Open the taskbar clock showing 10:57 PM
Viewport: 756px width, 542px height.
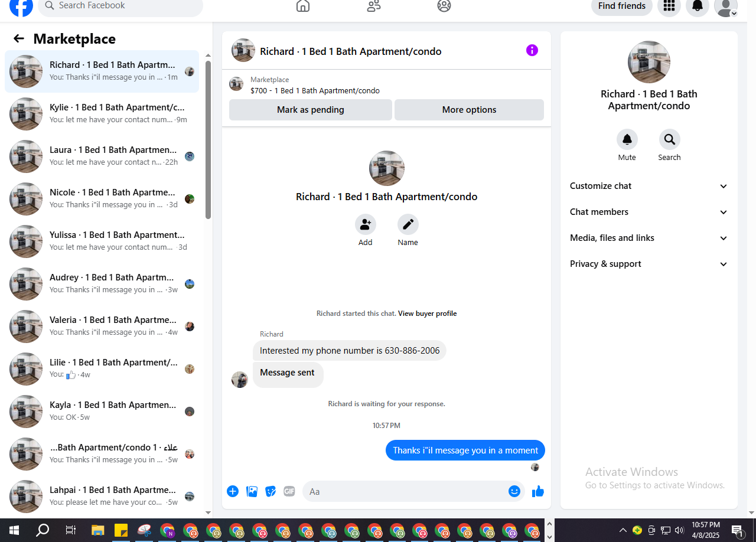706,530
